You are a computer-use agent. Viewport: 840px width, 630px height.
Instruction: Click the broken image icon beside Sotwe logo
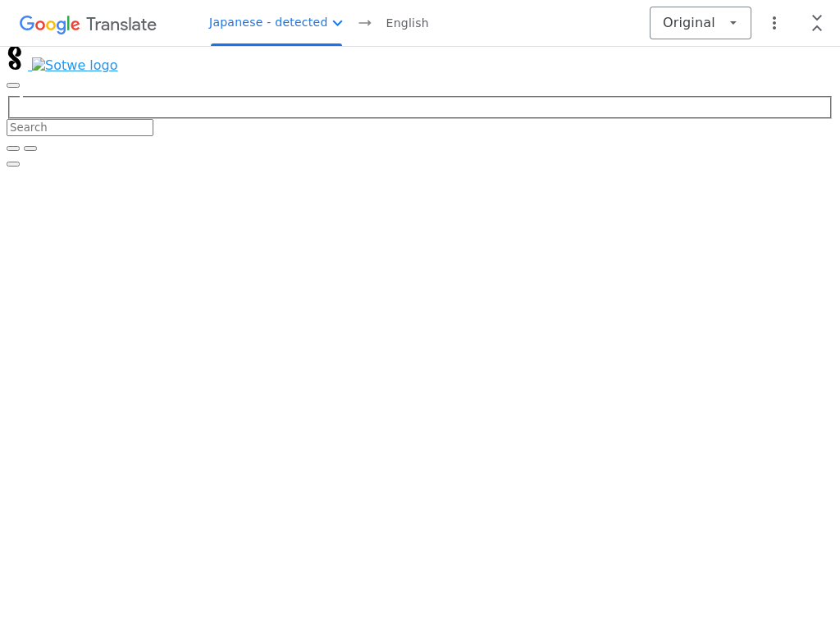tap(38, 65)
